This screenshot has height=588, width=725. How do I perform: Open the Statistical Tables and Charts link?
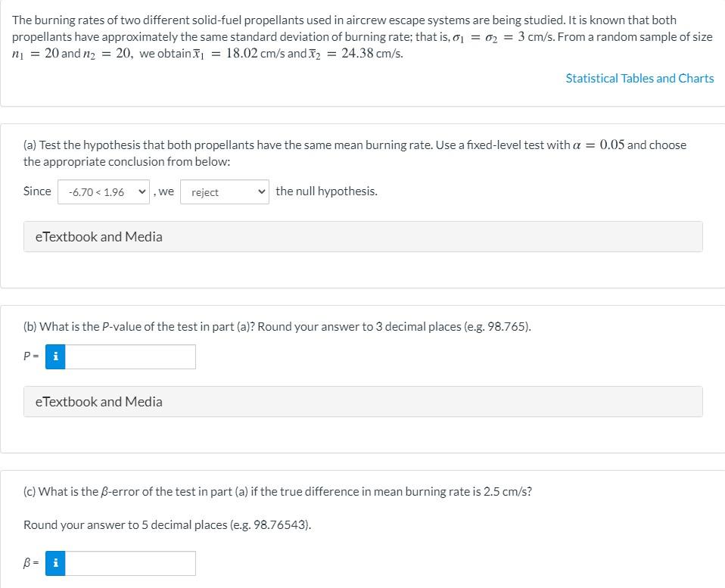[x=639, y=78]
